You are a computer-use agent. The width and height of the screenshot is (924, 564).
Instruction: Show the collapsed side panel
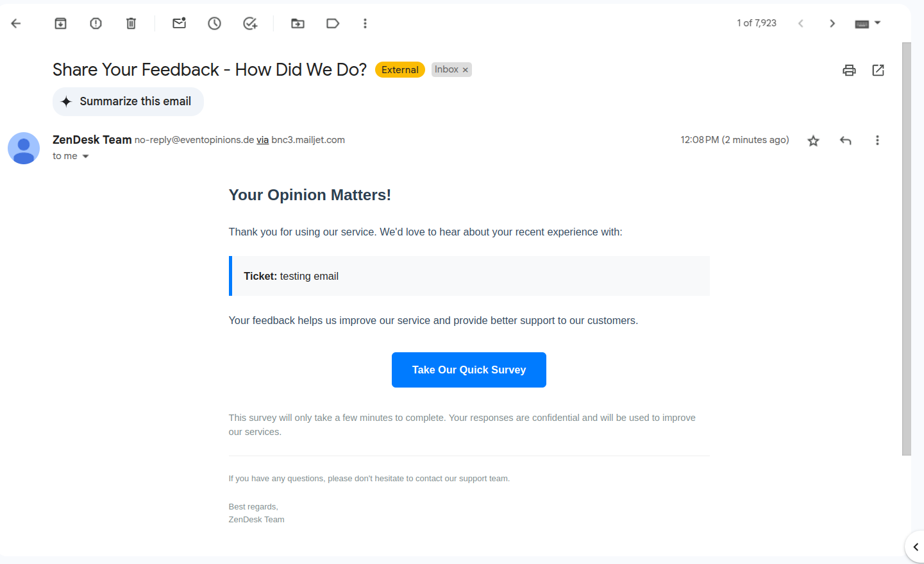(x=915, y=547)
